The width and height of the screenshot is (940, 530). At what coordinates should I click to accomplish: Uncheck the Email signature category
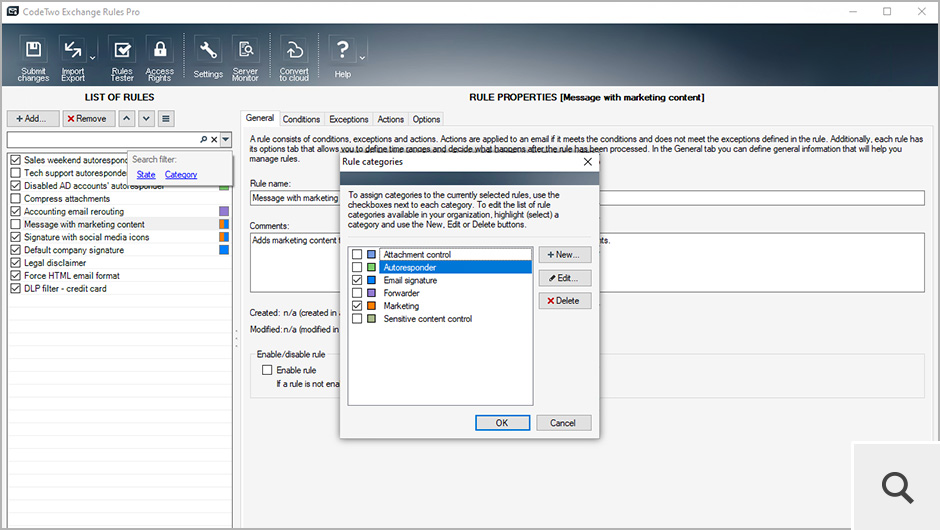tap(357, 280)
